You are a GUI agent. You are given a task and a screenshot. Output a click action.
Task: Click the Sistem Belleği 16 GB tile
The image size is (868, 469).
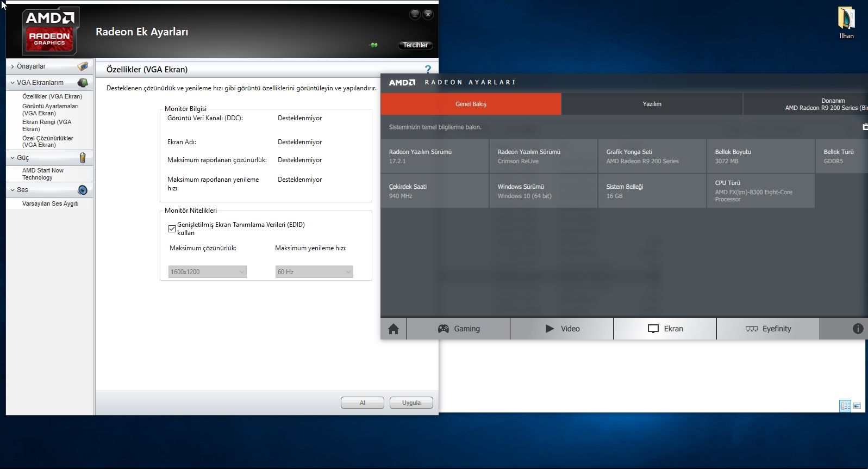click(652, 191)
